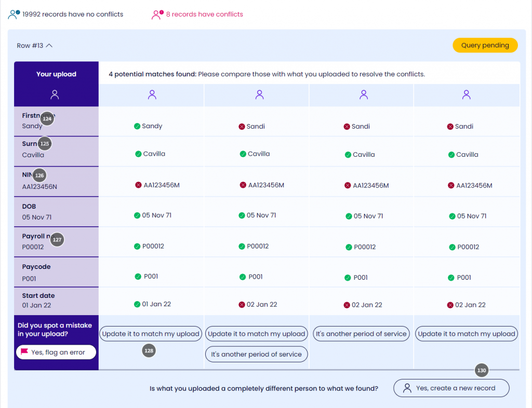Click red cross beside 02 Jan 22 in second match
The width and height of the screenshot is (532, 408).
[242, 305]
